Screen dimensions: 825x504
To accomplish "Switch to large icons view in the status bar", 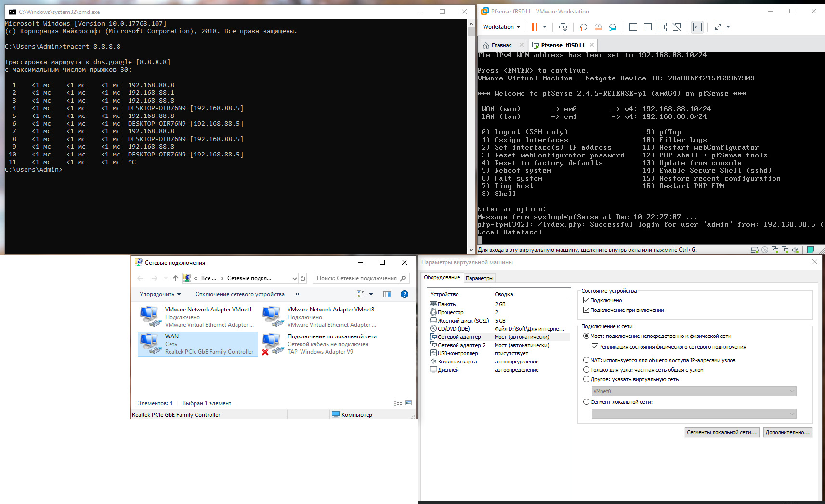I will click(408, 403).
